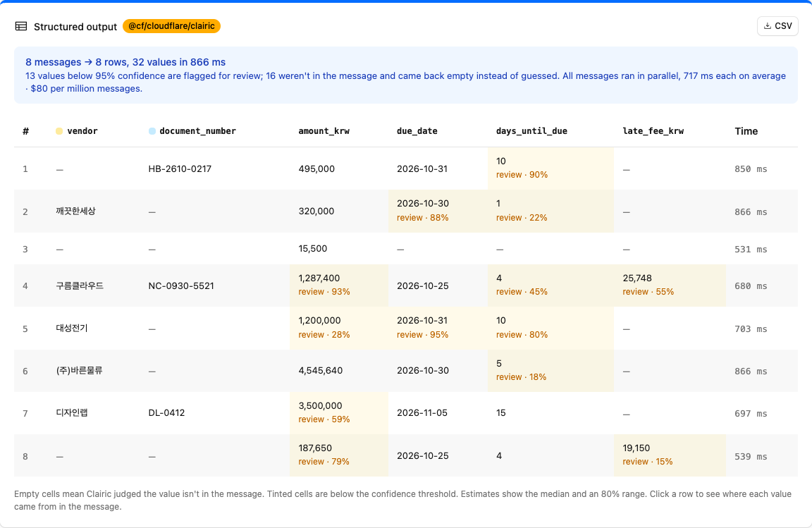Click the 850 ms time value
812x528 pixels.
(x=751, y=169)
